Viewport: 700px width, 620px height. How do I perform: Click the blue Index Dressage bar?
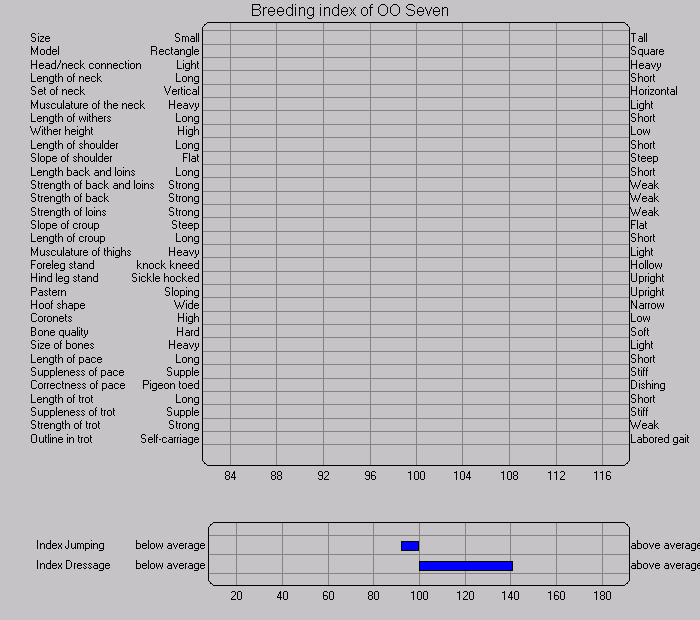click(x=466, y=566)
